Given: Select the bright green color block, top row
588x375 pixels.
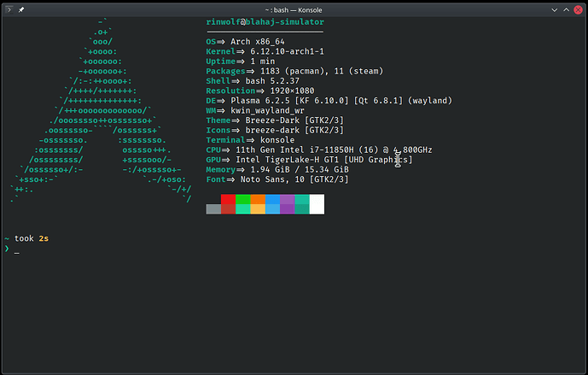Looking at the screenshot, I should pos(242,200).
